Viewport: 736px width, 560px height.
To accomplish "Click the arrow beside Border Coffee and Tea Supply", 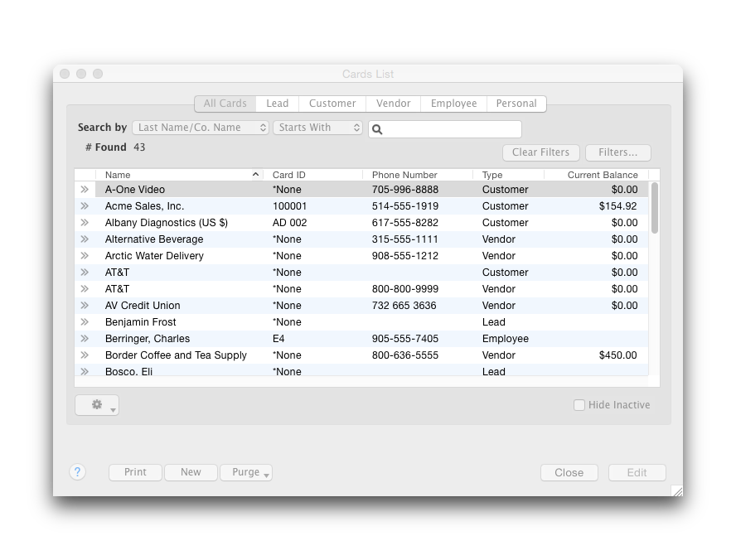I will (x=84, y=355).
